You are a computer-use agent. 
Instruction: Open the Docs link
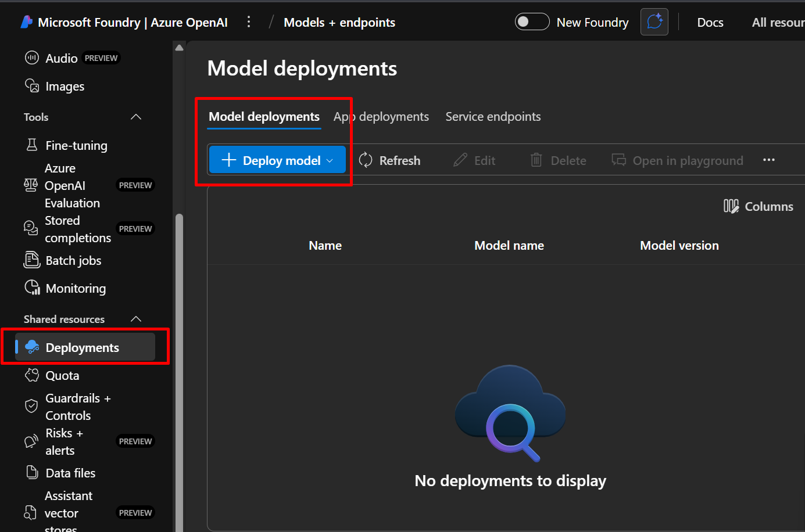point(710,23)
